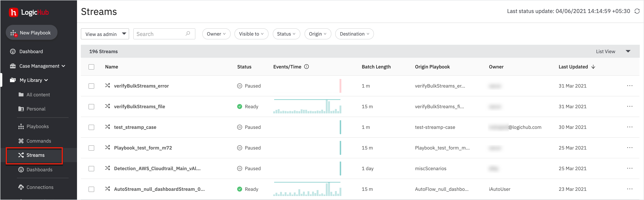This screenshot has height=200, width=644.
Task: Tick the checkbox for verifyBulkStreams_file
Action: (x=92, y=107)
